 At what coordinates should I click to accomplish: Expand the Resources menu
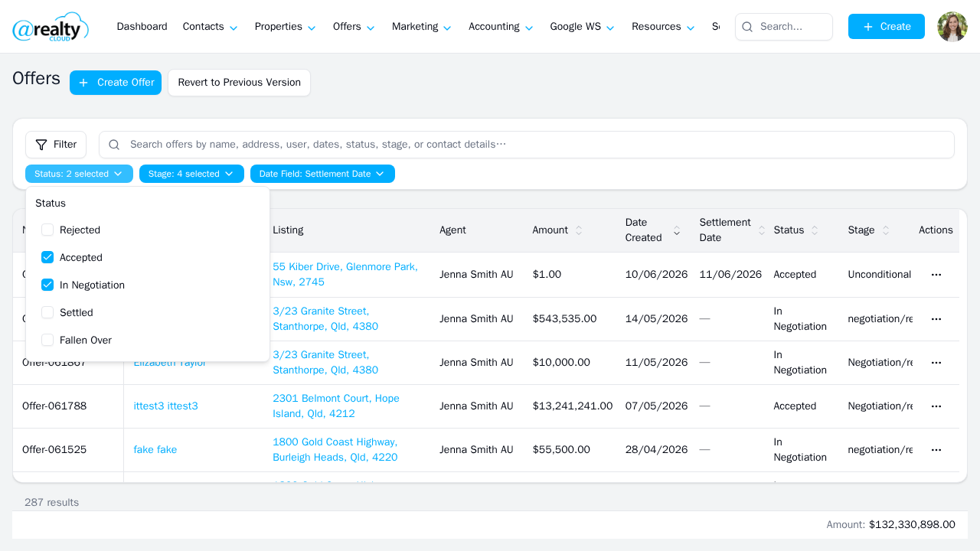663,27
